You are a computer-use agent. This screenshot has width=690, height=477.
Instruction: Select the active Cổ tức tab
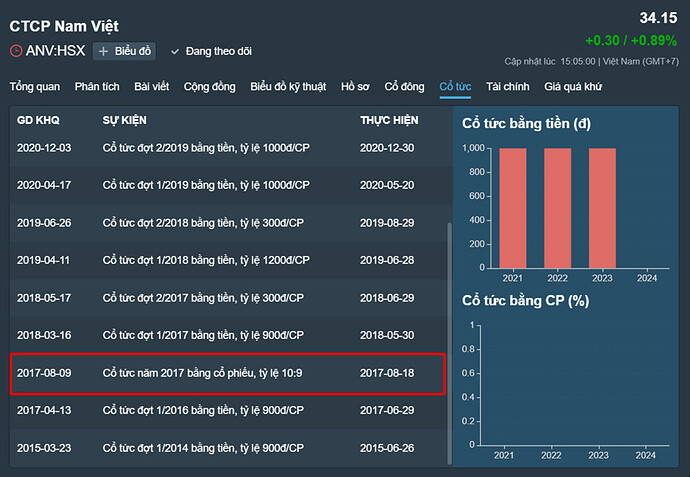pyautogui.click(x=455, y=86)
